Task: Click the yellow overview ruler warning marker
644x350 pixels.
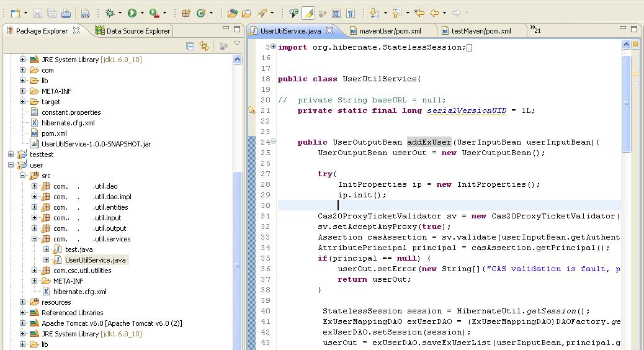Action: coord(635,74)
